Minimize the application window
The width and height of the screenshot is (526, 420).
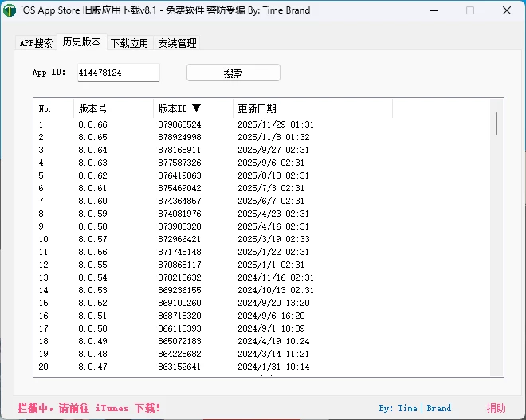pos(434,10)
